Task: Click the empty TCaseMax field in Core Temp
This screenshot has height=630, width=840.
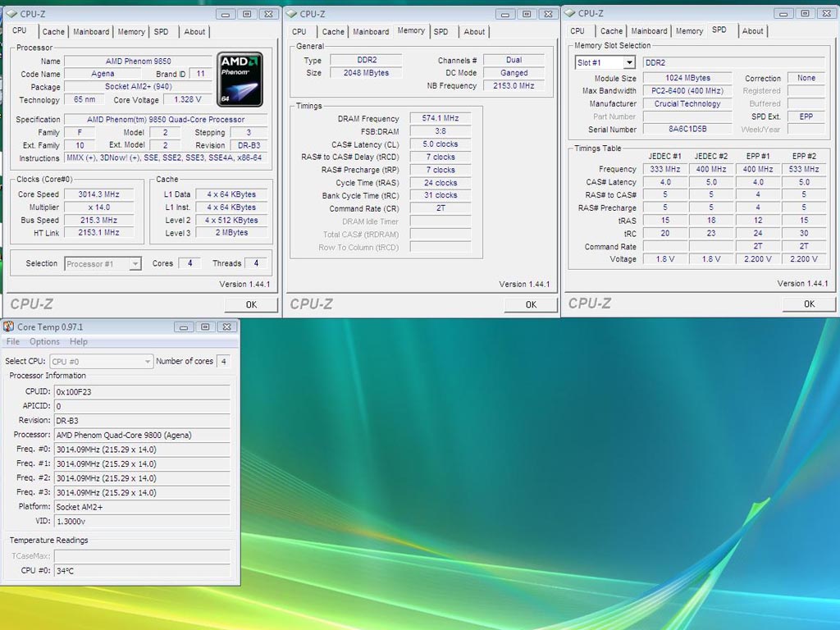Action: click(142, 556)
